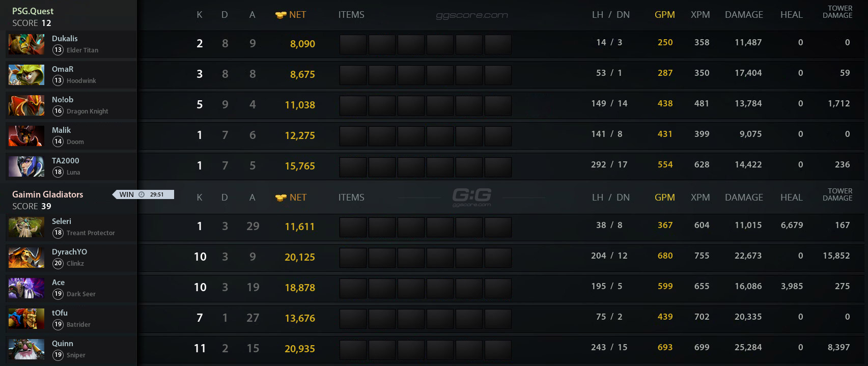Click the Hoodwink hero icon beside OmaR
The height and width of the screenshot is (366, 868).
[x=26, y=75]
